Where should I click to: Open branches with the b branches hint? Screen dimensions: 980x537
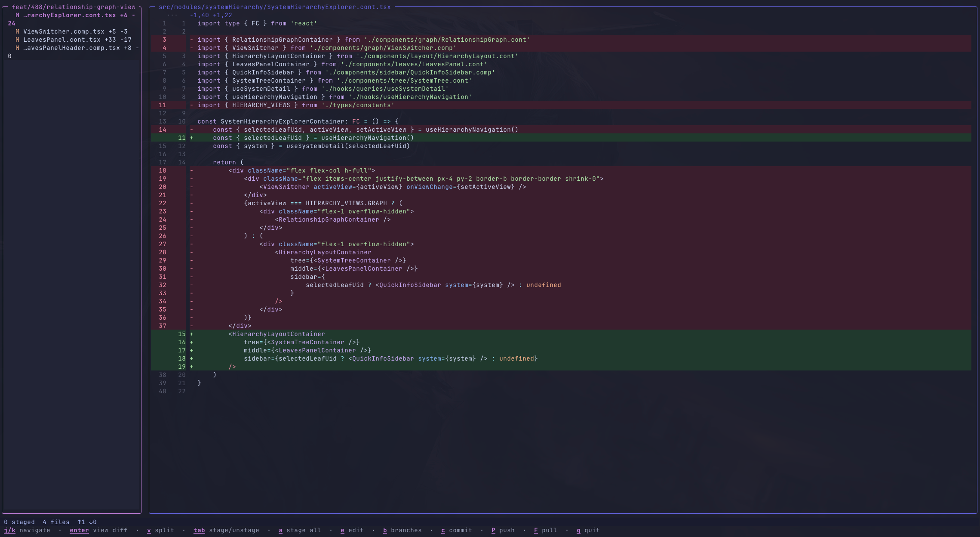[x=402, y=530]
